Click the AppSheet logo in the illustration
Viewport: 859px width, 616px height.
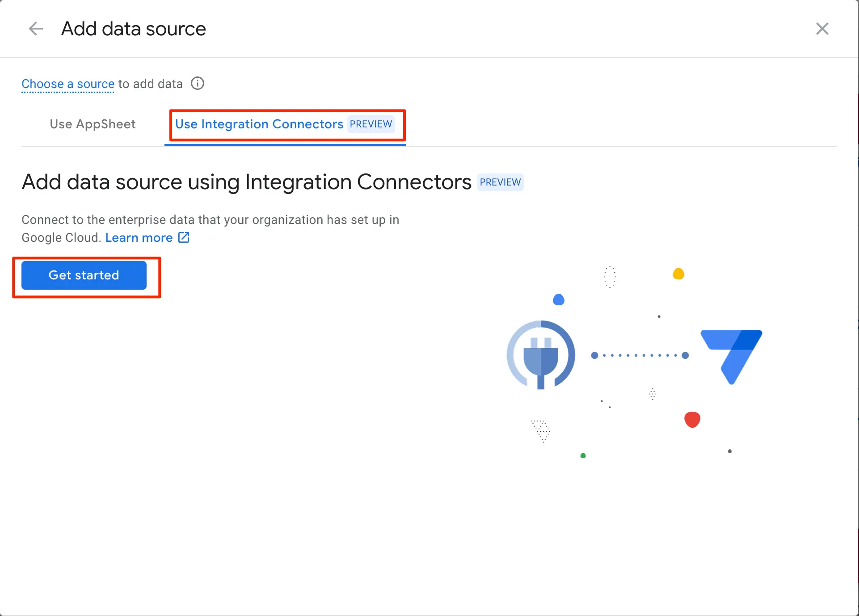pos(732,357)
